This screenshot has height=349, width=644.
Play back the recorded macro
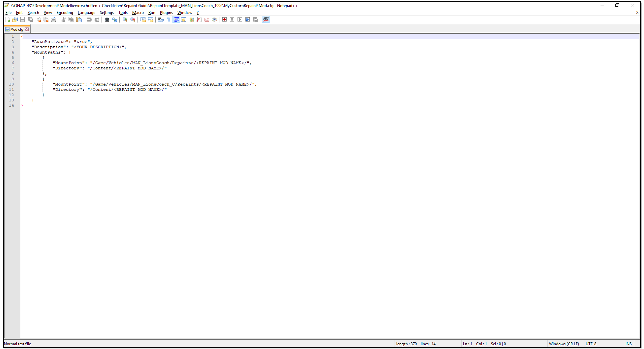click(x=240, y=20)
